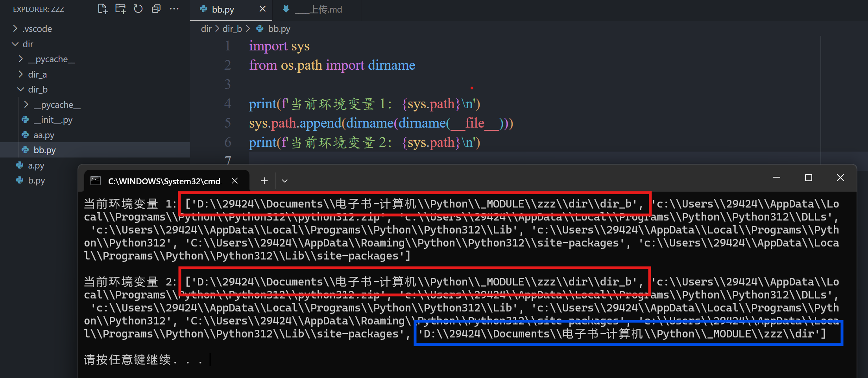Collapse all folders in Explorer

point(156,9)
